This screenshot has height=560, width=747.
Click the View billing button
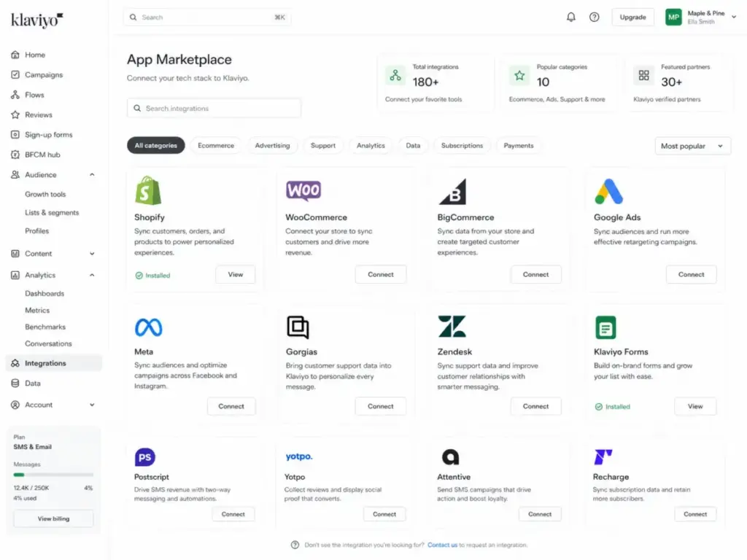click(53, 519)
